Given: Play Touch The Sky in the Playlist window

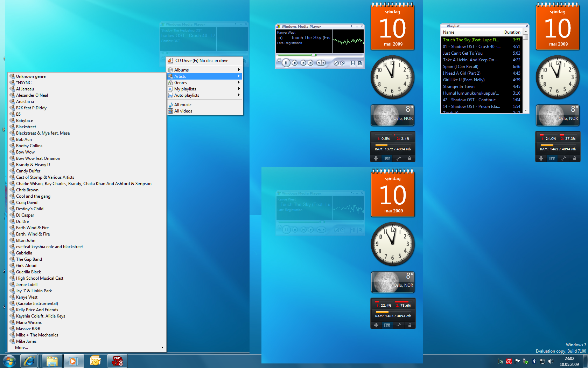Looking at the screenshot, I should 482,40.
